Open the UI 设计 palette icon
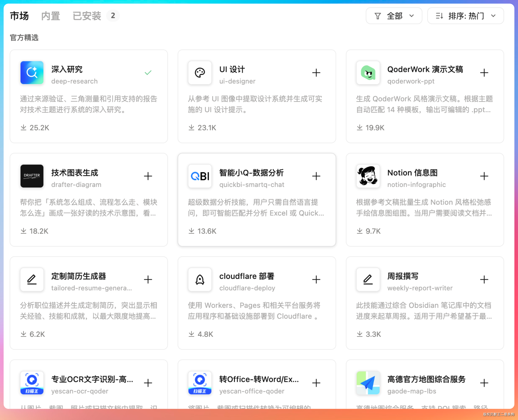Screen dimensions: 518x420 tap(200, 73)
